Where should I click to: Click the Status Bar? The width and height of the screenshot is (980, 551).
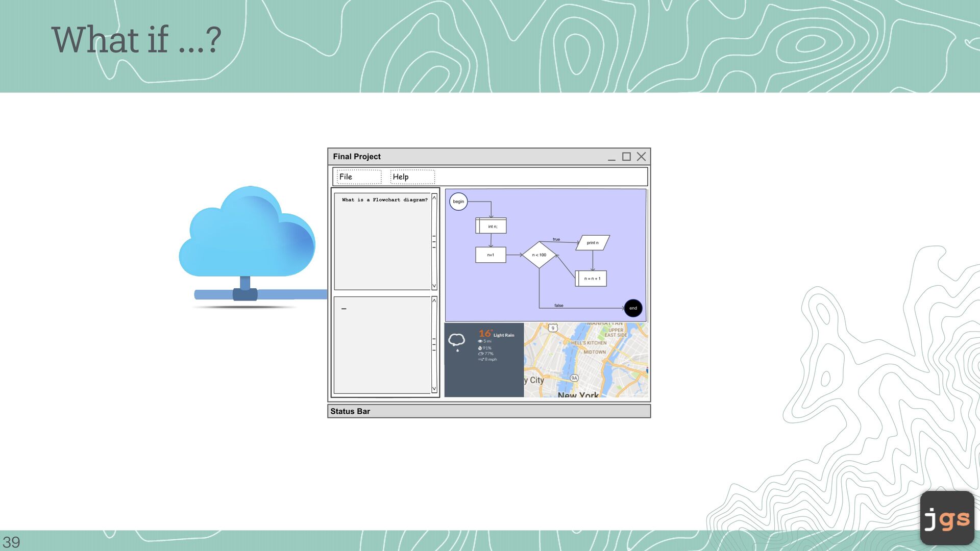click(x=488, y=411)
